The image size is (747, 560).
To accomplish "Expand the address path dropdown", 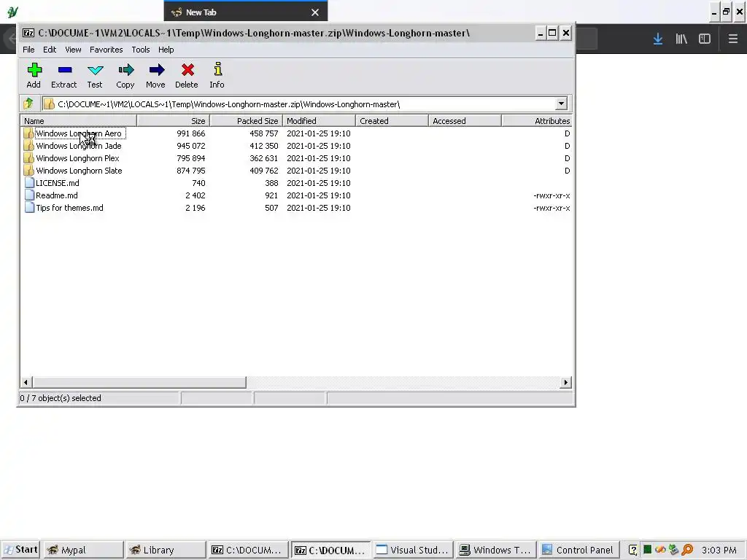I will pos(561,104).
